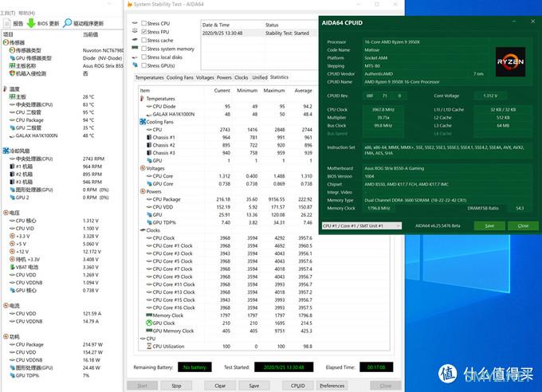The height and width of the screenshot is (392, 542).
Task: Click the green BIOS update arrow icon
Action: pos(31,23)
